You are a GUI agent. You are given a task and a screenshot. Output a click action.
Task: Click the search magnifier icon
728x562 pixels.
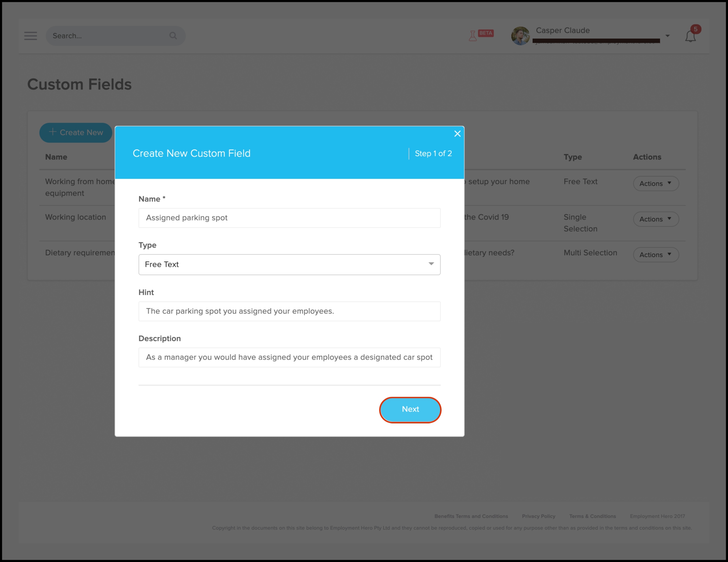173,36
